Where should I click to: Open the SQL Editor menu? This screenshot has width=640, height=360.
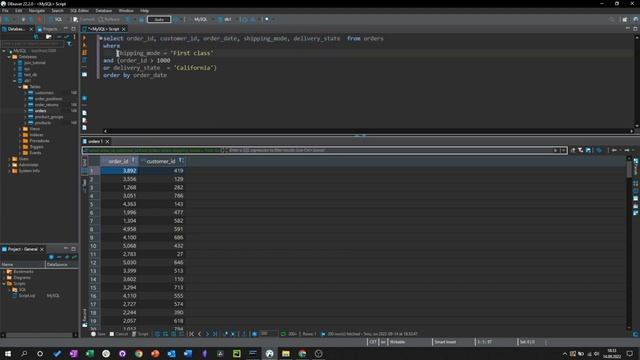pyautogui.click(x=79, y=11)
